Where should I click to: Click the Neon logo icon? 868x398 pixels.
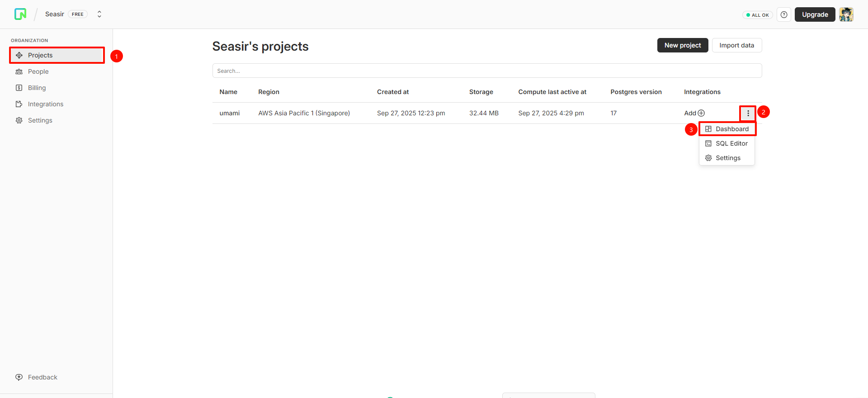coord(20,14)
